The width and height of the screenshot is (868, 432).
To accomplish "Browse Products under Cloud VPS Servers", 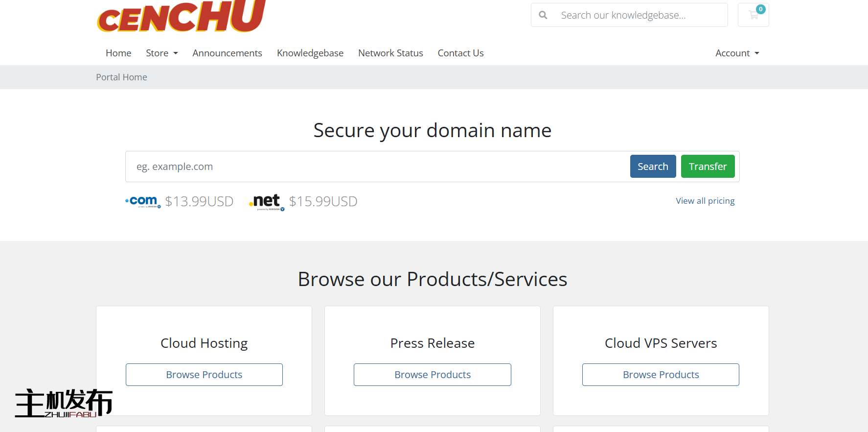I will pos(661,375).
